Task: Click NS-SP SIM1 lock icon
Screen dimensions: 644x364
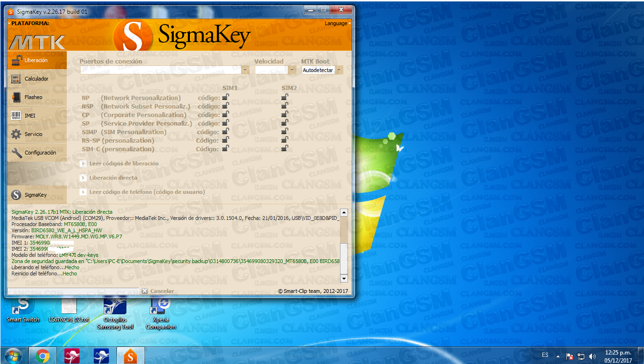Action: tap(226, 140)
